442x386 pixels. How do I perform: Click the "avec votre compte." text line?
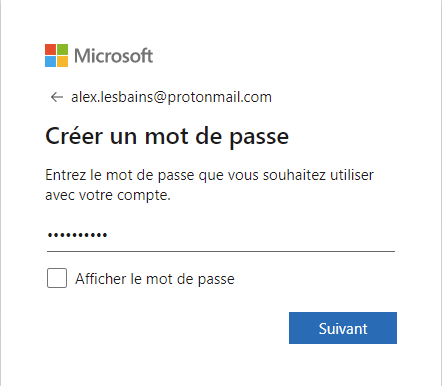pos(108,195)
